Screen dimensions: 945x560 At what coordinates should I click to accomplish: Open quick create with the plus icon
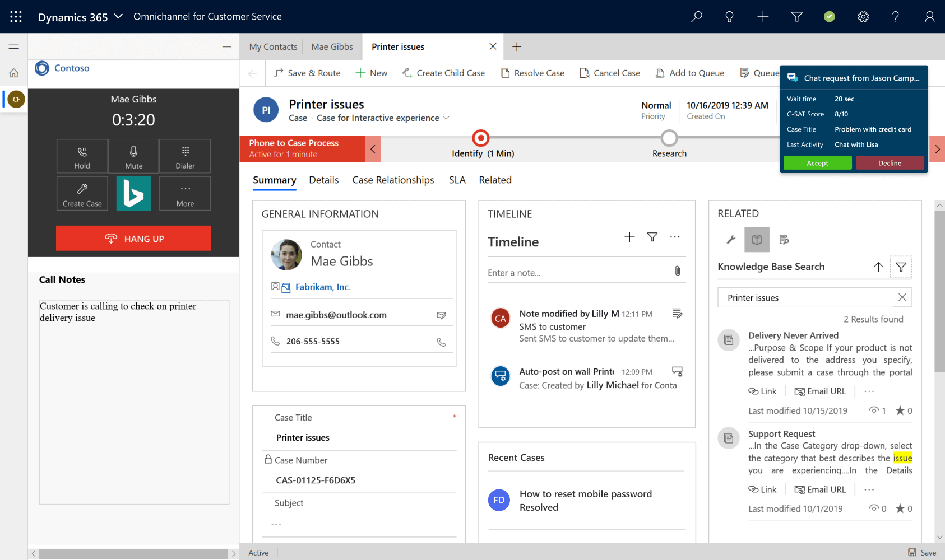pos(763,17)
